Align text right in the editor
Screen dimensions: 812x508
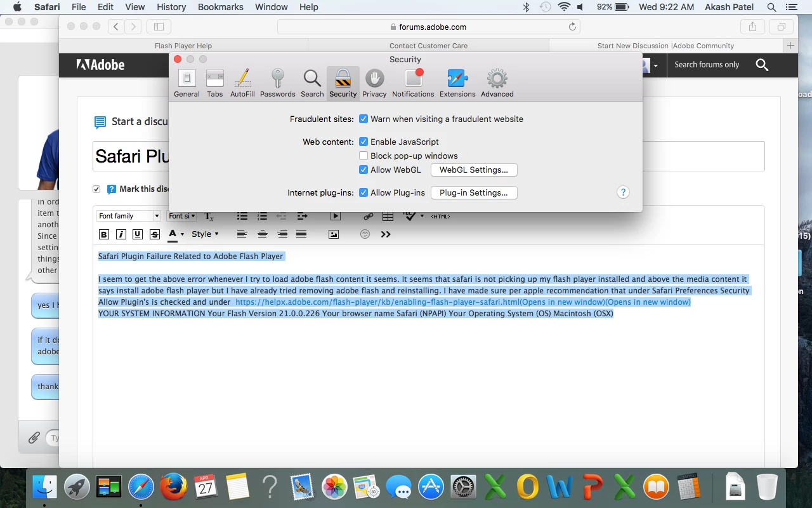click(282, 234)
